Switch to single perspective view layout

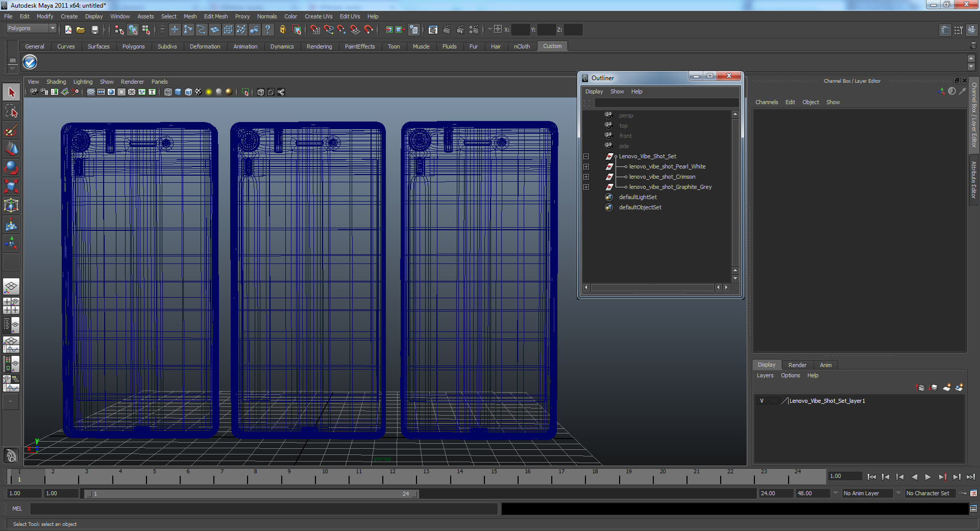(11, 286)
